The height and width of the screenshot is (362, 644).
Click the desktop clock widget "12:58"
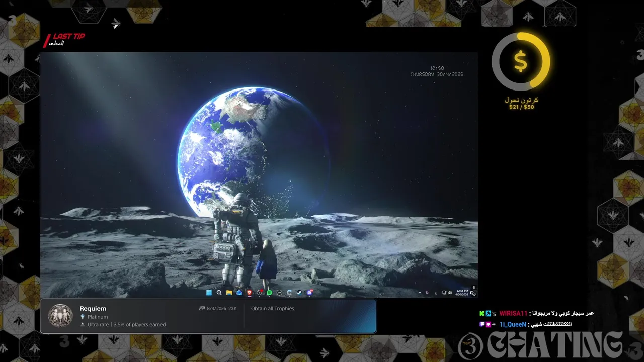pyautogui.click(x=437, y=68)
